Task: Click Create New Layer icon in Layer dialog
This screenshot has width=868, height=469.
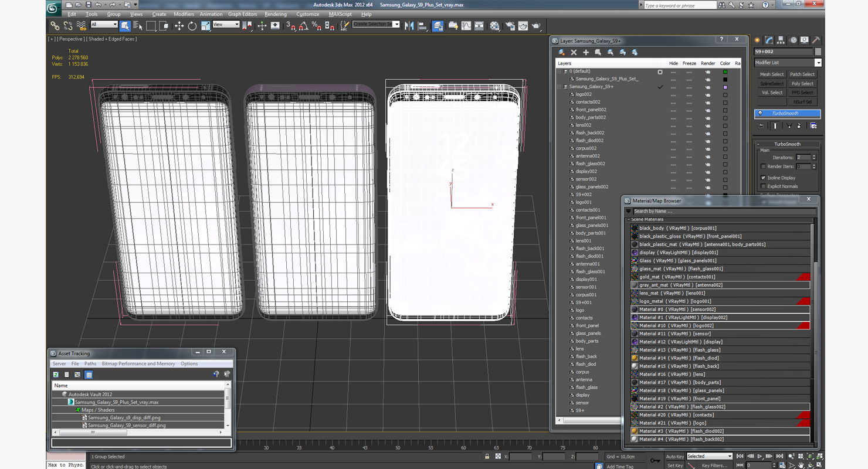Action: pyautogui.click(x=562, y=52)
